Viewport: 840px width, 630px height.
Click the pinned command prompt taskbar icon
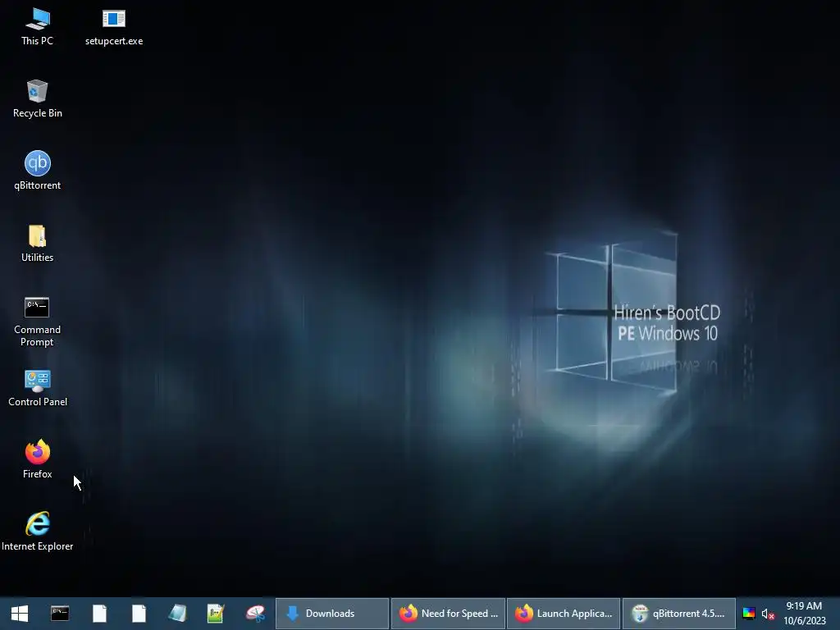pos(59,614)
